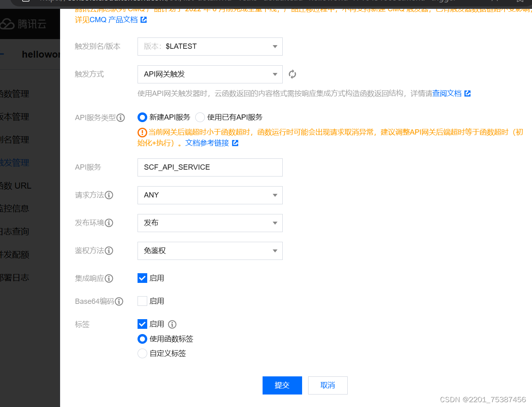Toggle 标签 启用 checkbox

pos(142,324)
